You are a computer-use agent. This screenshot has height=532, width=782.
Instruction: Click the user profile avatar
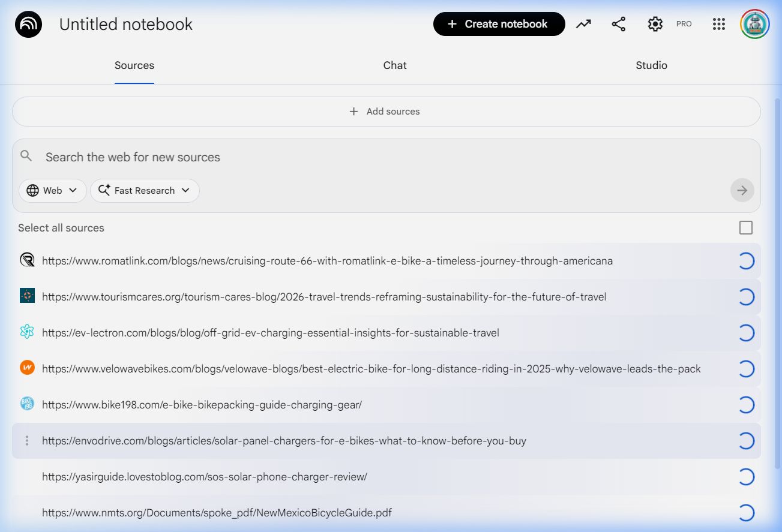(754, 24)
